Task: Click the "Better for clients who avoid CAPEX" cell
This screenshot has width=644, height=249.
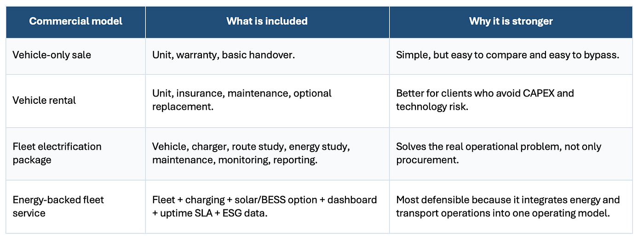Action: coord(511,100)
